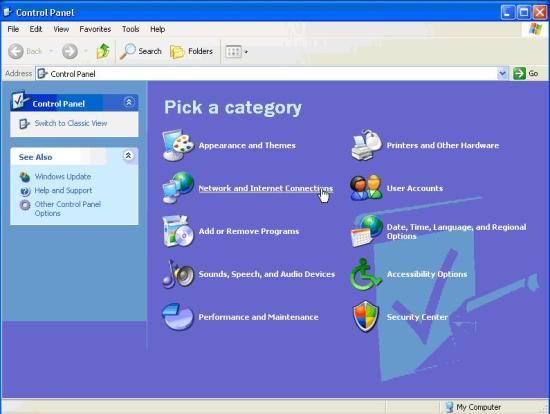Open the Tools menu

130,29
